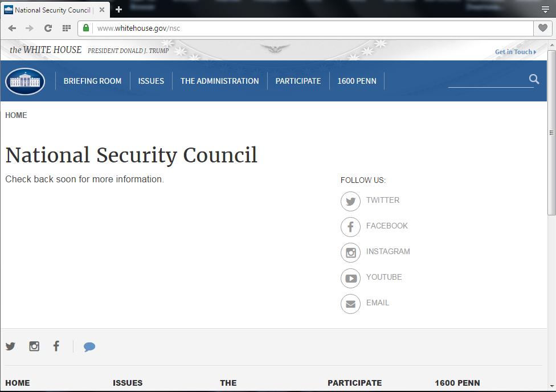Open the Participate navigation menu
Screen dimensions: 556x392
click(298, 81)
